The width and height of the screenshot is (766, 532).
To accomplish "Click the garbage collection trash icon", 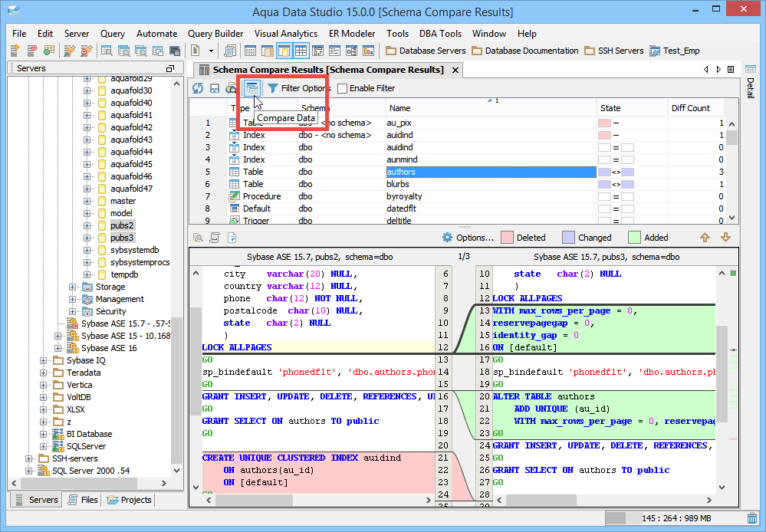I will tap(752, 519).
